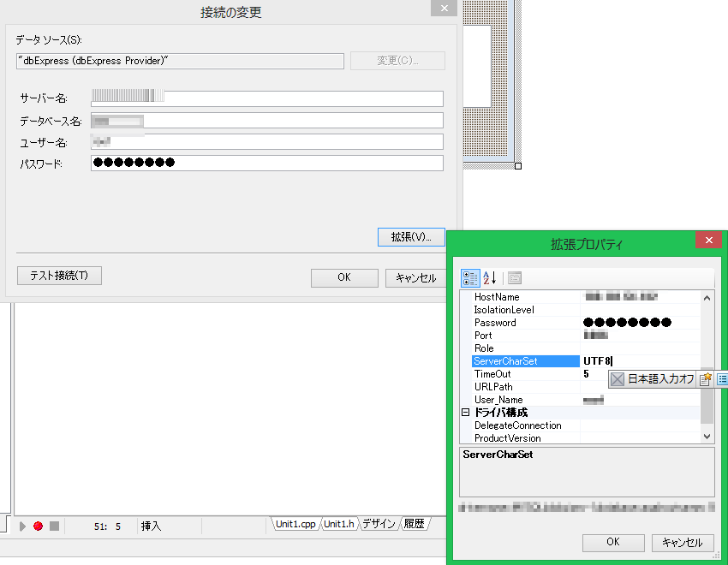Screen dimensions: 728x565
Task: Open the property pages icon in toolbar
Action: pos(514,278)
